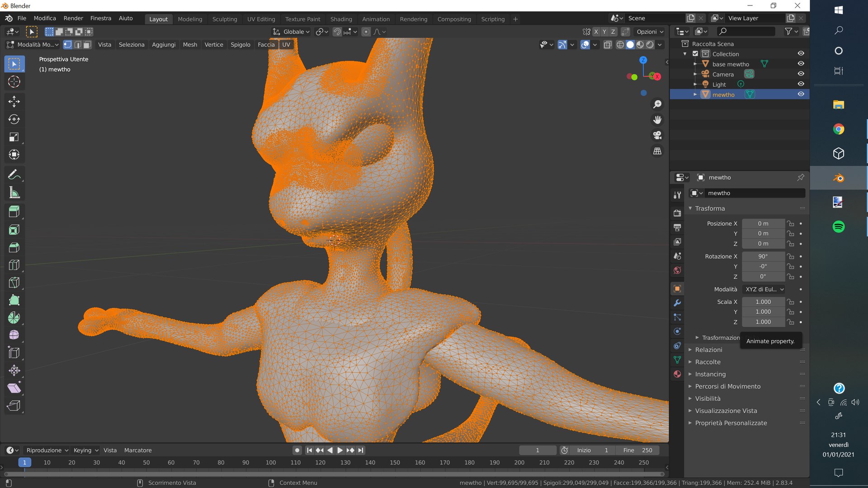Screen dimensions: 868x488
Task: Open Spotify from Windows taskbar
Action: [839, 226]
